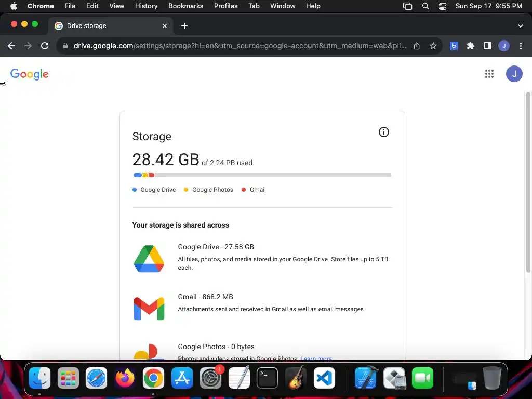Click the storage usage progress bar
The width and height of the screenshot is (532, 399).
click(x=262, y=175)
